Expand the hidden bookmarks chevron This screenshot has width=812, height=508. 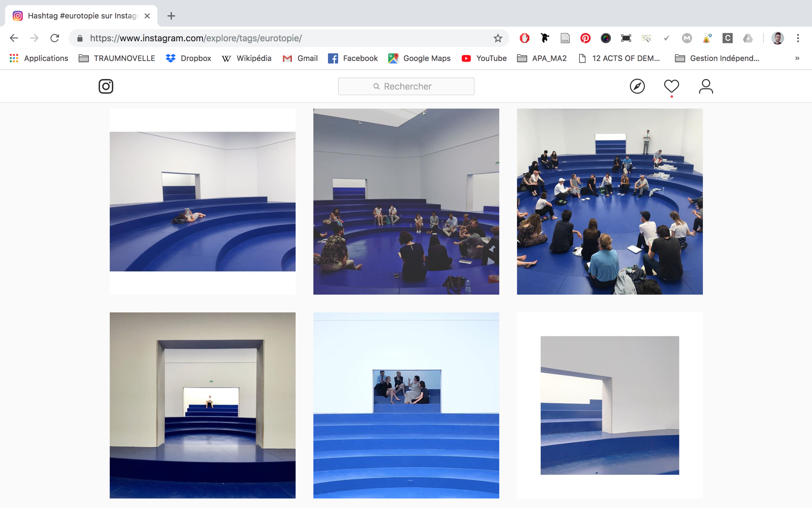pos(797,59)
